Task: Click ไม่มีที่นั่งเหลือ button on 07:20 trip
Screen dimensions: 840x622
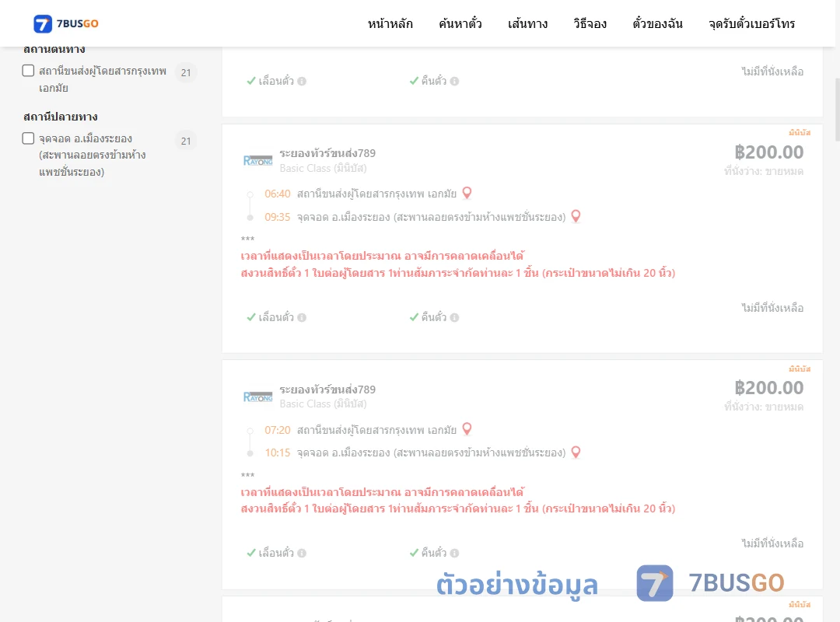Action: (772, 543)
